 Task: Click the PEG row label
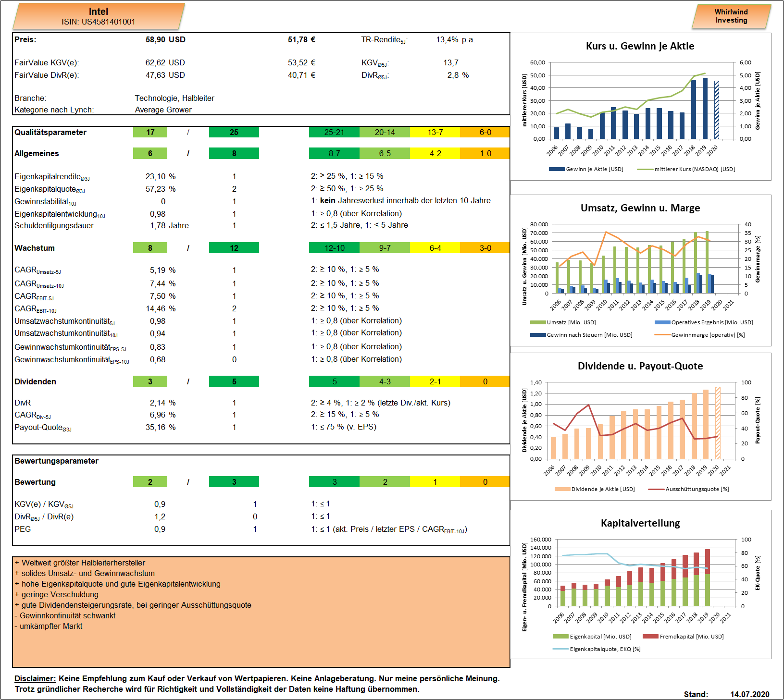tap(23, 529)
